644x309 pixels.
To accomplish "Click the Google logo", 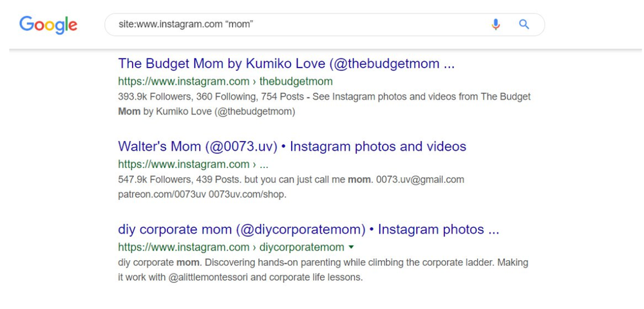I will tap(48, 25).
